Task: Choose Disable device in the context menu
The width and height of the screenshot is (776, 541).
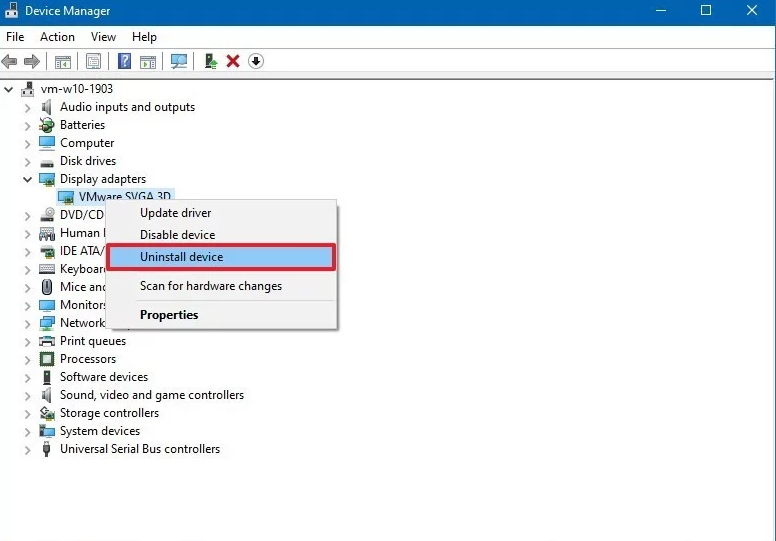Action: point(177,235)
